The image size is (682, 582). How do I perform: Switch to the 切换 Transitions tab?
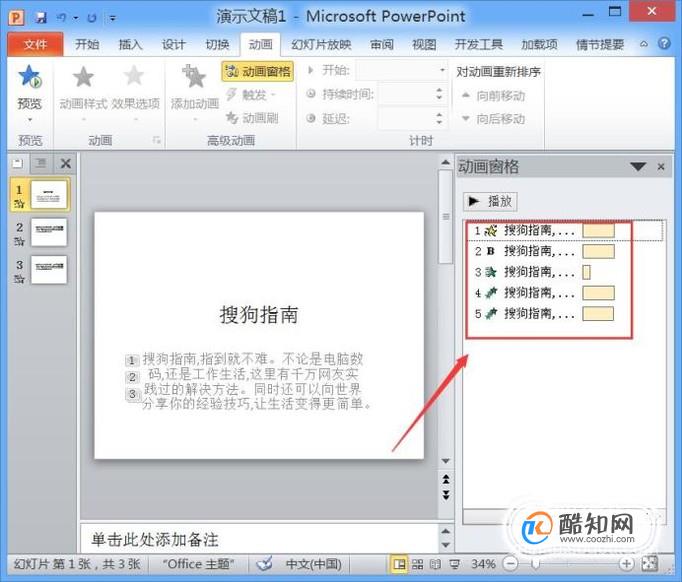point(217,44)
